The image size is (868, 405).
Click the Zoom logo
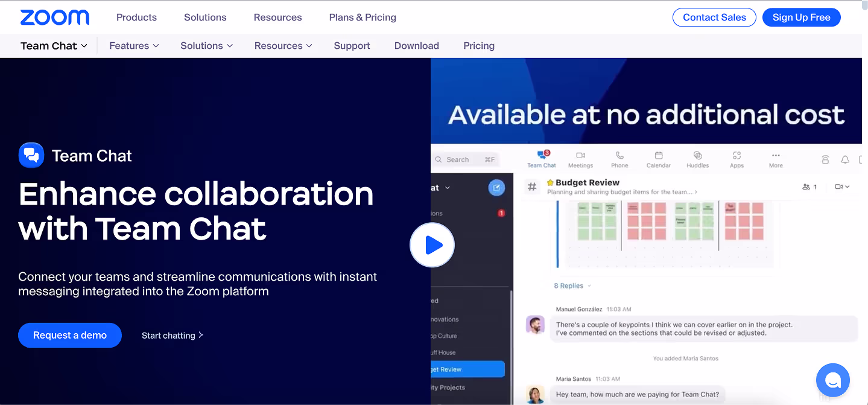click(54, 18)
